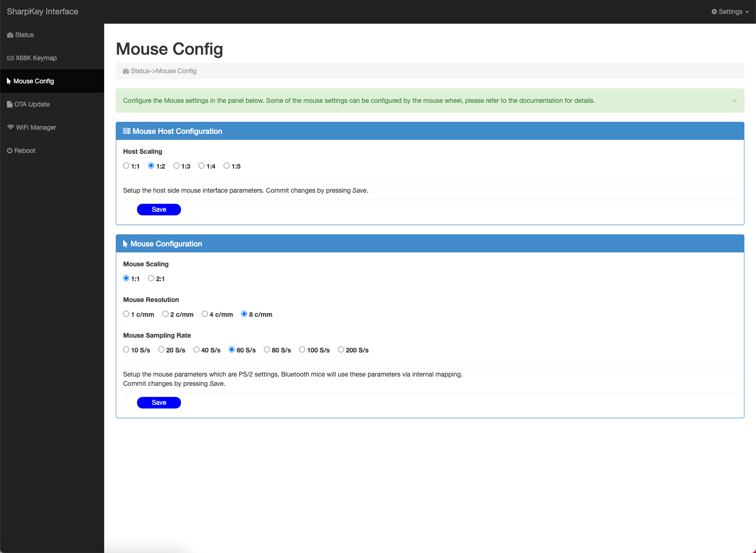Click the Mouse Host Configuration header text
Image resolution: width=756 pixels, height=553 pixels.
point(177,132)
